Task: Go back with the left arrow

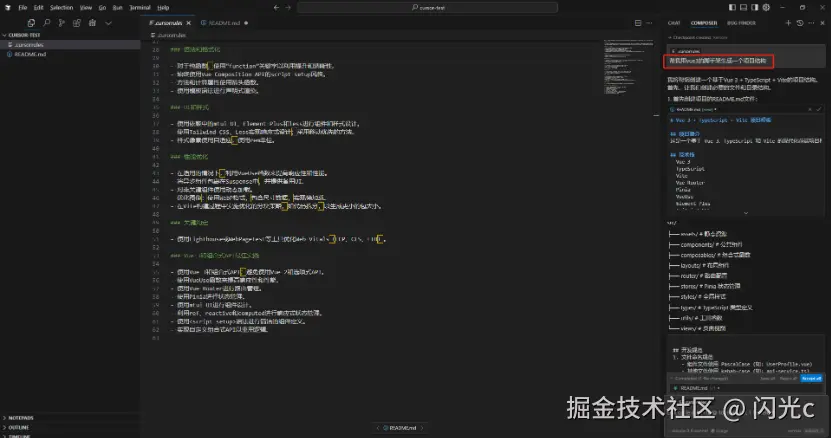Action: point(276,7)
